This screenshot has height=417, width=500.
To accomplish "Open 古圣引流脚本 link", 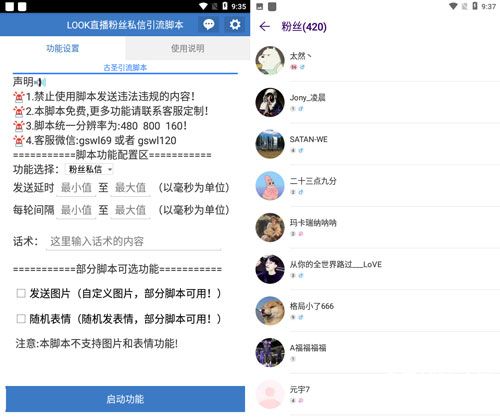I will (x=125, y=68).
